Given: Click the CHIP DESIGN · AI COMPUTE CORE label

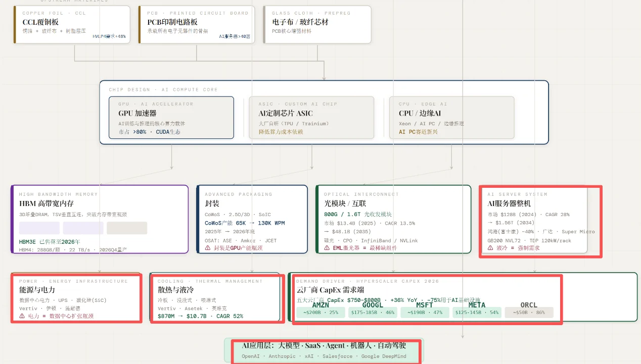Looking at the screenshot, I should 163,90.
